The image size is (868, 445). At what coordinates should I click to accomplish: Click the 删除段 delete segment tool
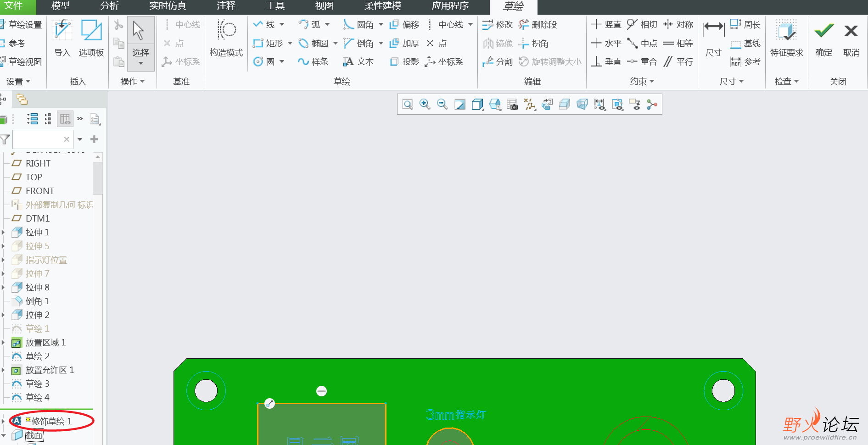coord(538,24)
